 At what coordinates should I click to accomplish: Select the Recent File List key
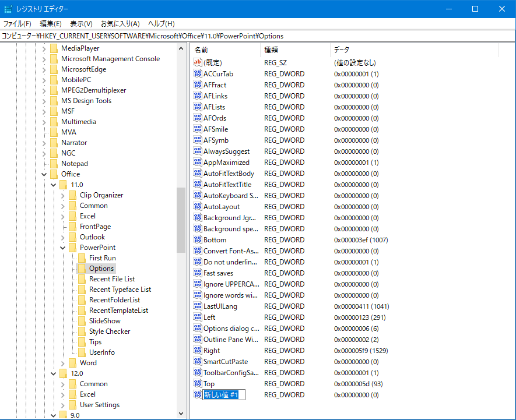[x=112, y=279]
